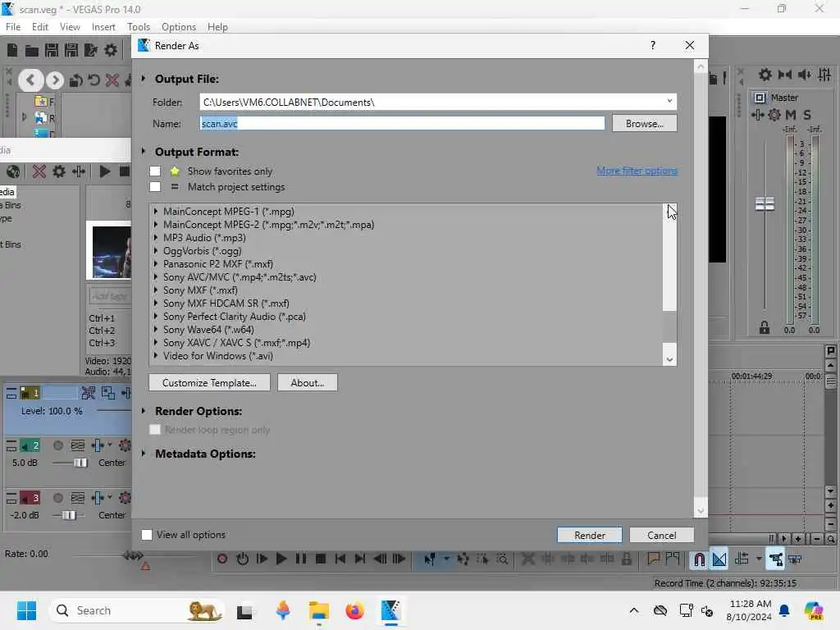Screen dimensions: 840x630
Task: Expand MP3 Audio format templates
Action: coord(156,238)
